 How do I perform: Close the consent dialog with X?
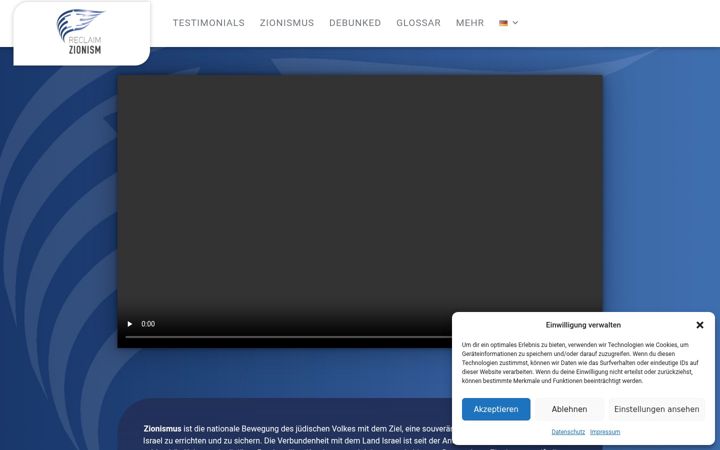coord(700,325)
